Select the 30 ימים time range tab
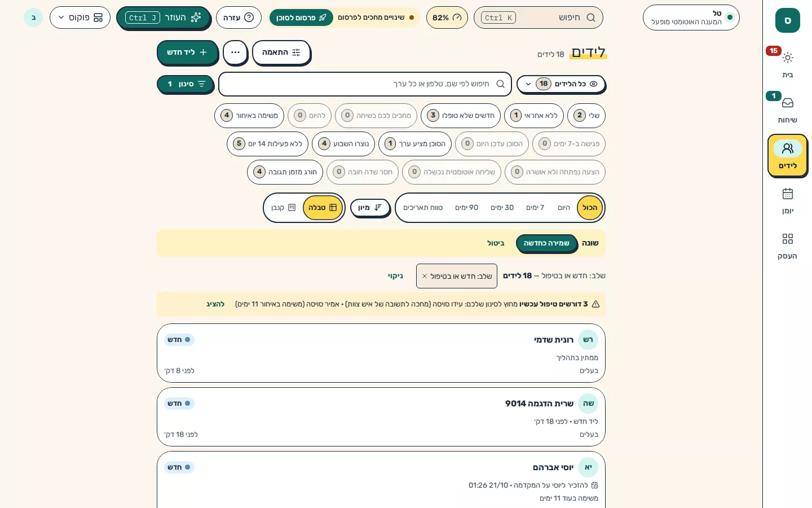The image size is (812, 508). pyautogui.click(x=502, y=208)
